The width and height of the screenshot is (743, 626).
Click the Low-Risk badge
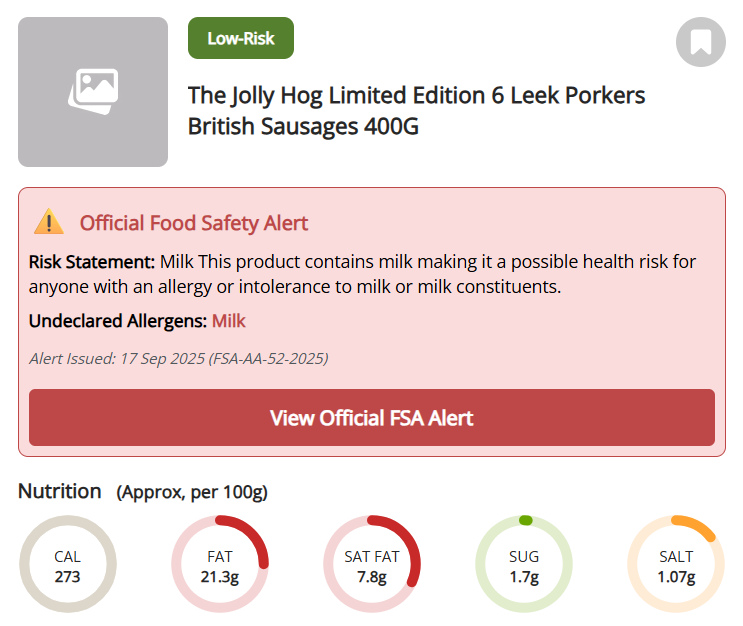(240, 39)
